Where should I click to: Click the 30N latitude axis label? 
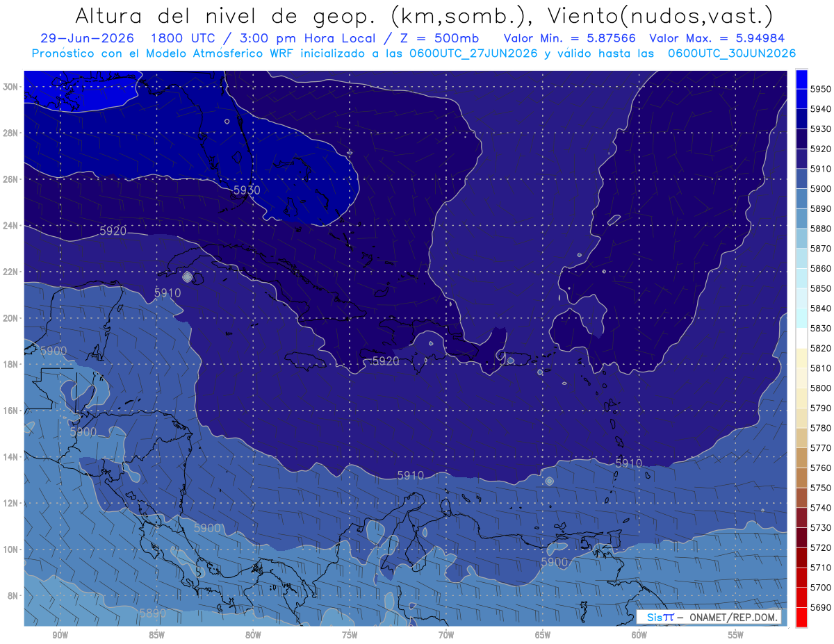[10, 87]
